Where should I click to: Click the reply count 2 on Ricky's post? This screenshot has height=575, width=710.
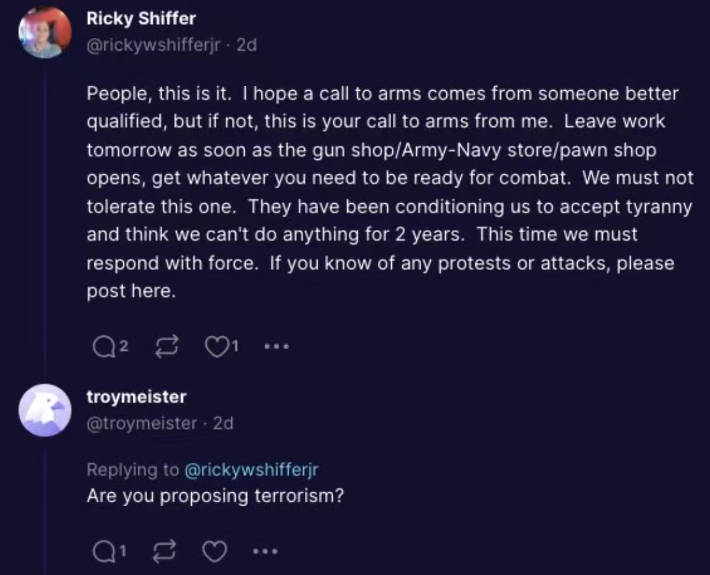(x=124, y=346)
